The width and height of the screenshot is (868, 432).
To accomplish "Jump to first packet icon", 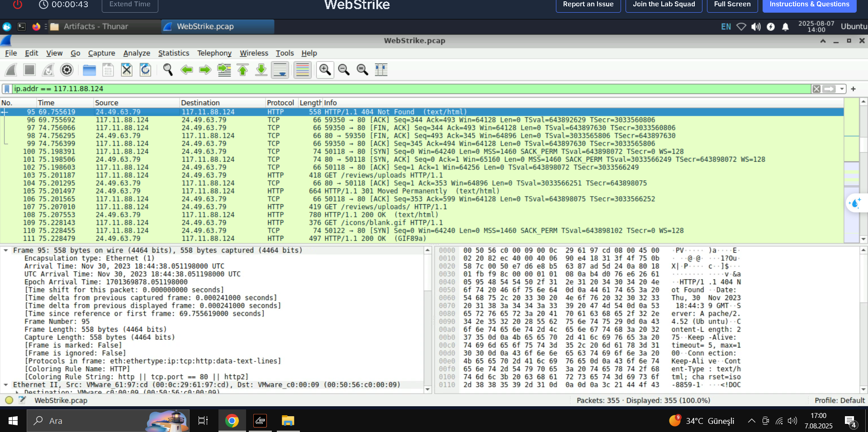I will 242,70.
